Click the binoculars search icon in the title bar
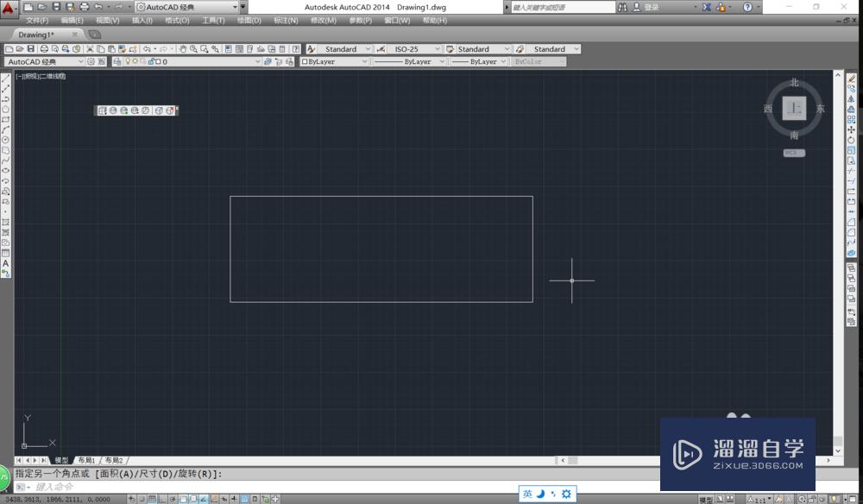 [x=622, y=7]
